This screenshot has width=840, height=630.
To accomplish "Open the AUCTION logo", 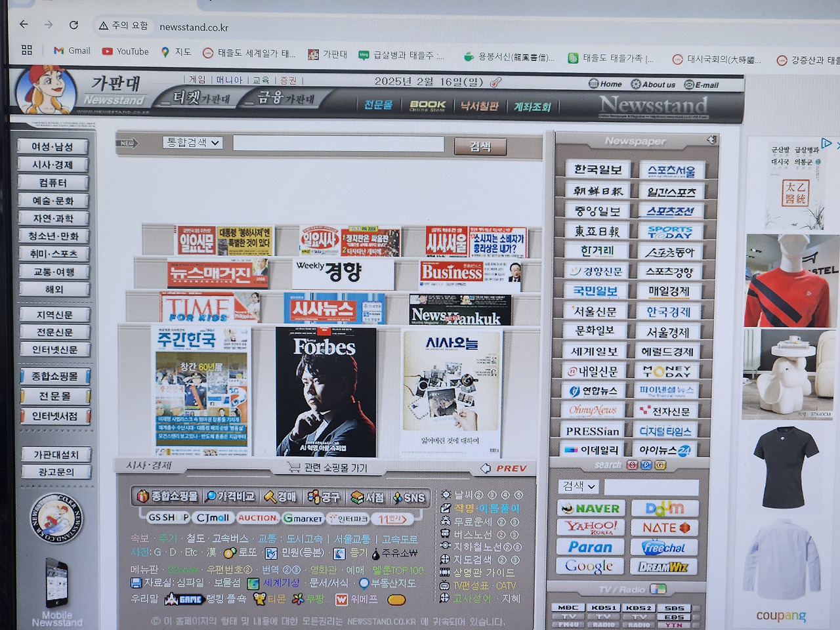I will click(257, 518).
